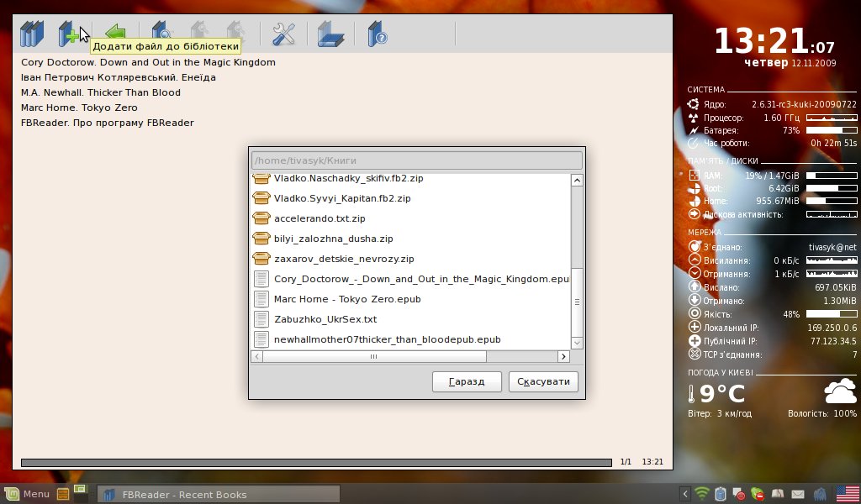Click archive icon beside bilyi_zalozhna_dusha.zip

pos(261,239)
